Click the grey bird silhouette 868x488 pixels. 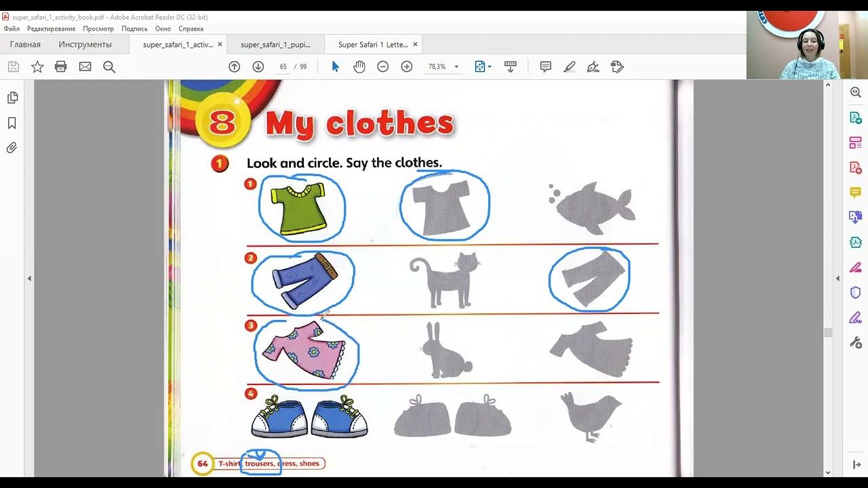click(591, 417)
